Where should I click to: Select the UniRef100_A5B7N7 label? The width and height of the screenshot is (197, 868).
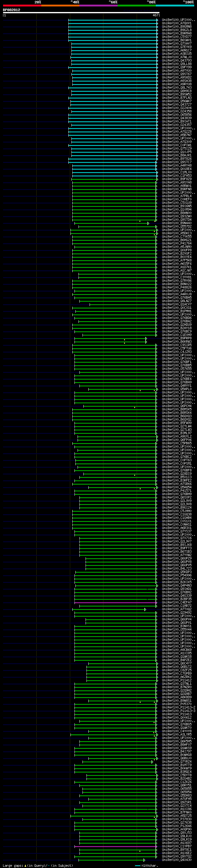[x=176, y=135]
